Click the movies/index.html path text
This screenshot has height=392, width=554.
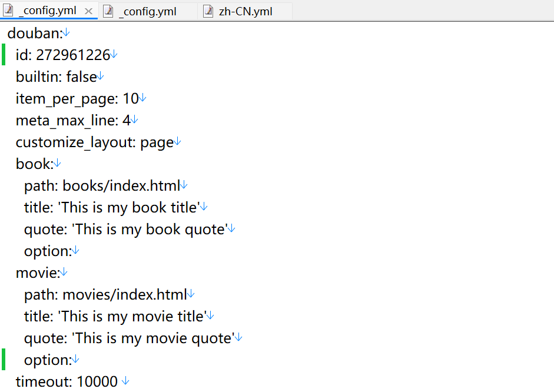coord(124,294)
